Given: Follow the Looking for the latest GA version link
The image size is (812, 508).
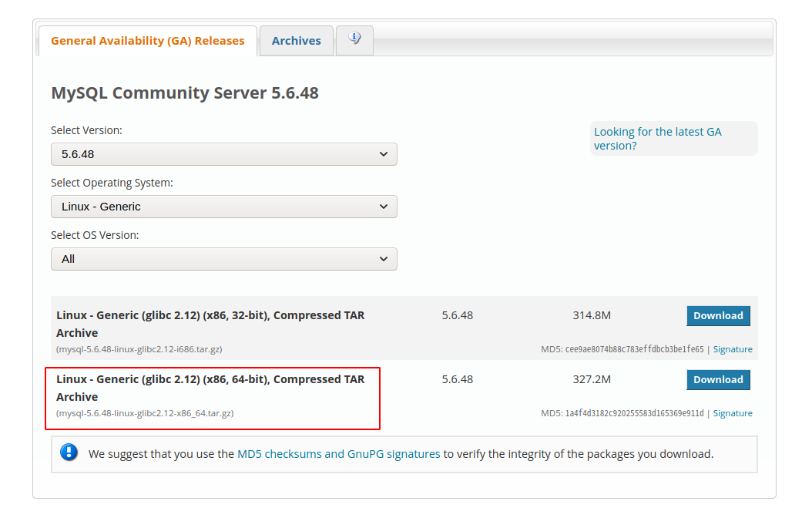Looking at the screenshot, I should [657, 139].
